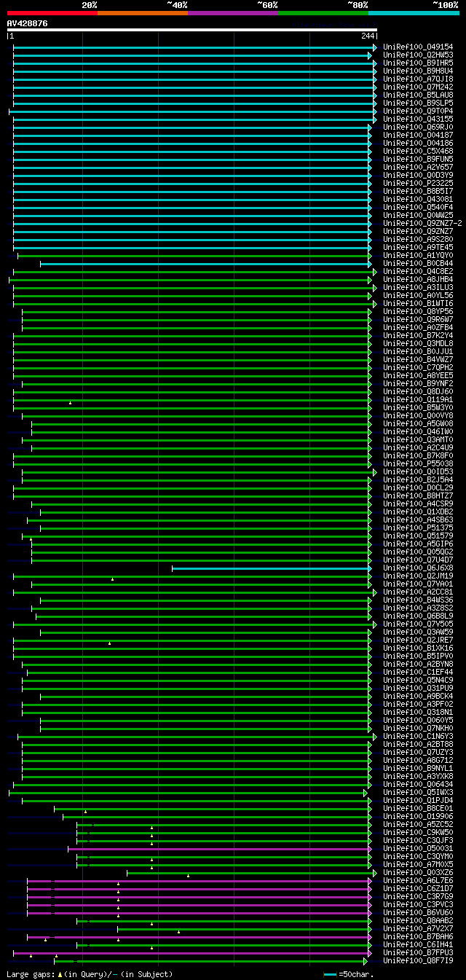The width and height of the screenshot is (466, 980).
Task: Select the UniRef100_A9TE45 label
Action: [x=418, y=248]
